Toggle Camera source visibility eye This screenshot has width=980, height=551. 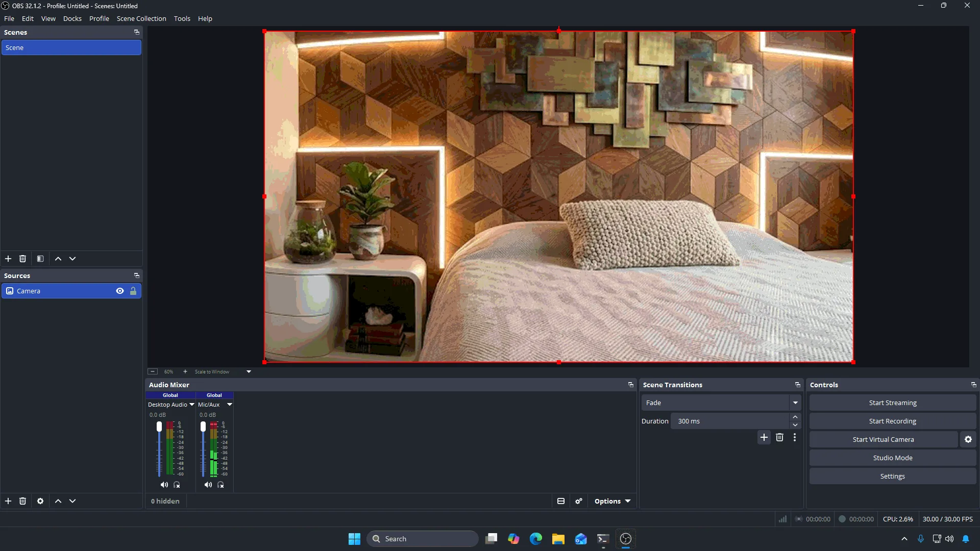(120, 291)
